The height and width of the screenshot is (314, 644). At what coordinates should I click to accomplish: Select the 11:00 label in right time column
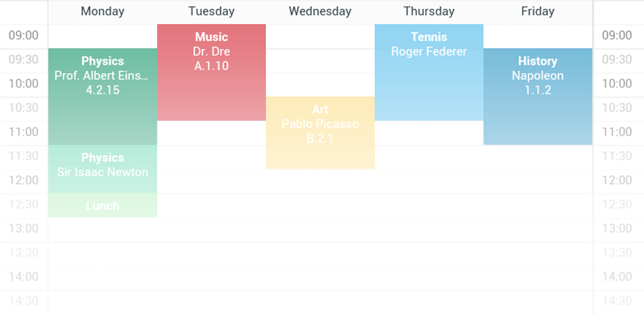617,132
